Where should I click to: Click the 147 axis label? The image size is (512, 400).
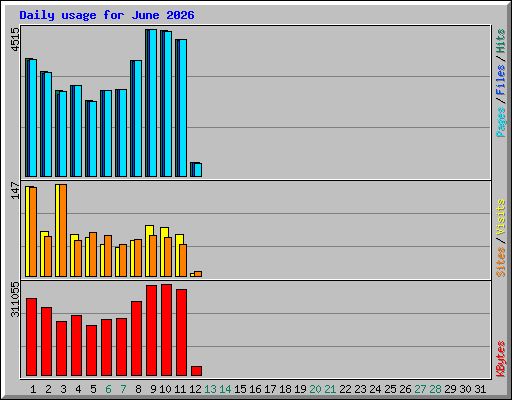15,190
